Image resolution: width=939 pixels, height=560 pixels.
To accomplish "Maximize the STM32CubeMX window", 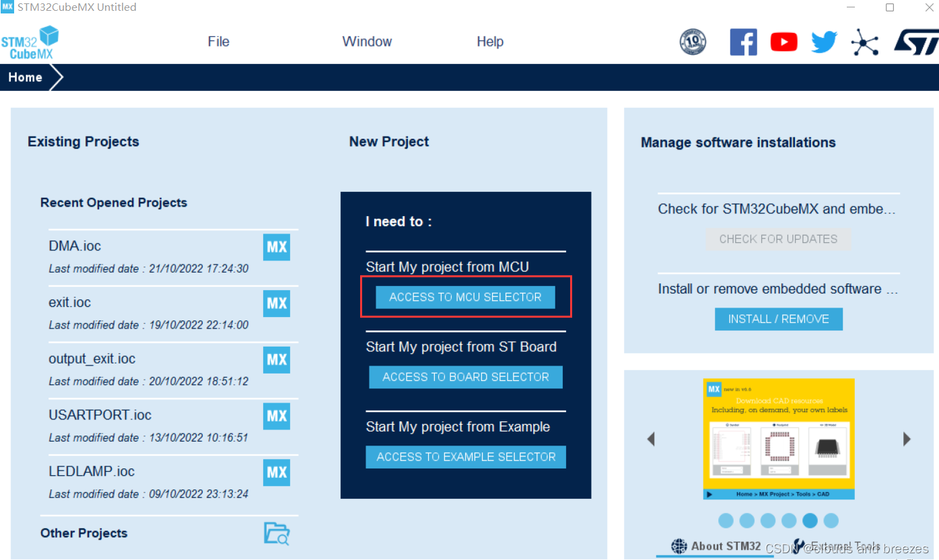I will (890, 7).
